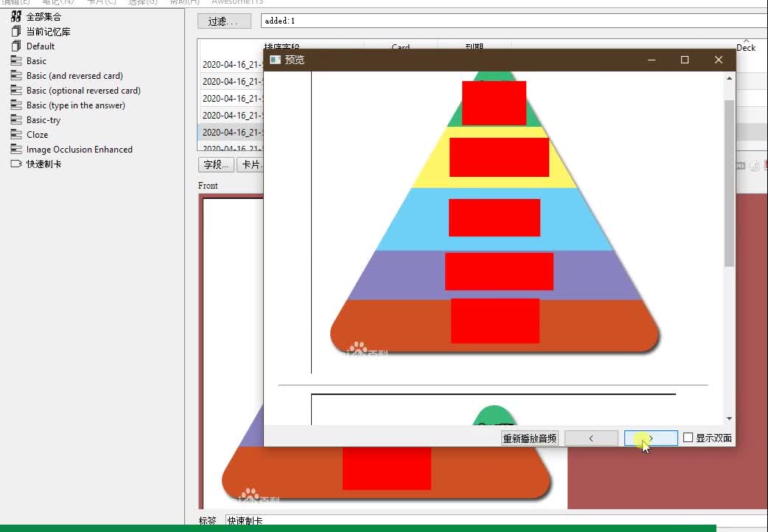768x532 pixels.
Task: Click the 当前记忆库 deck icon
Action: 16,32
